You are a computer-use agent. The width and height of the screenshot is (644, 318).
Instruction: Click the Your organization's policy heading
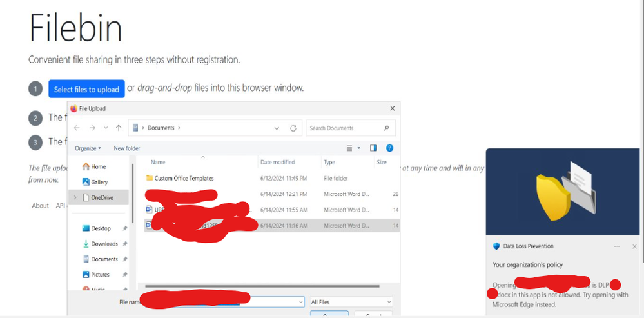pyautogui.click(x=528, y=264)
